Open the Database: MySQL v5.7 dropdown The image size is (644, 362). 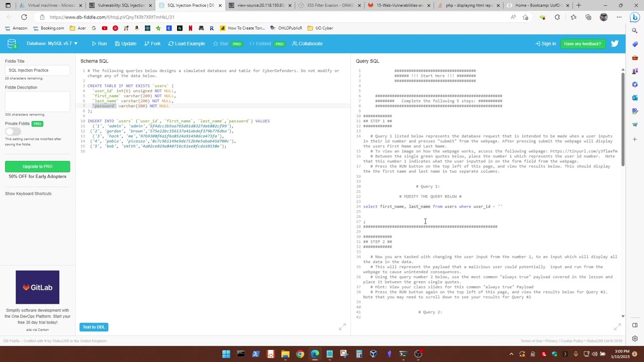point(52,44)
